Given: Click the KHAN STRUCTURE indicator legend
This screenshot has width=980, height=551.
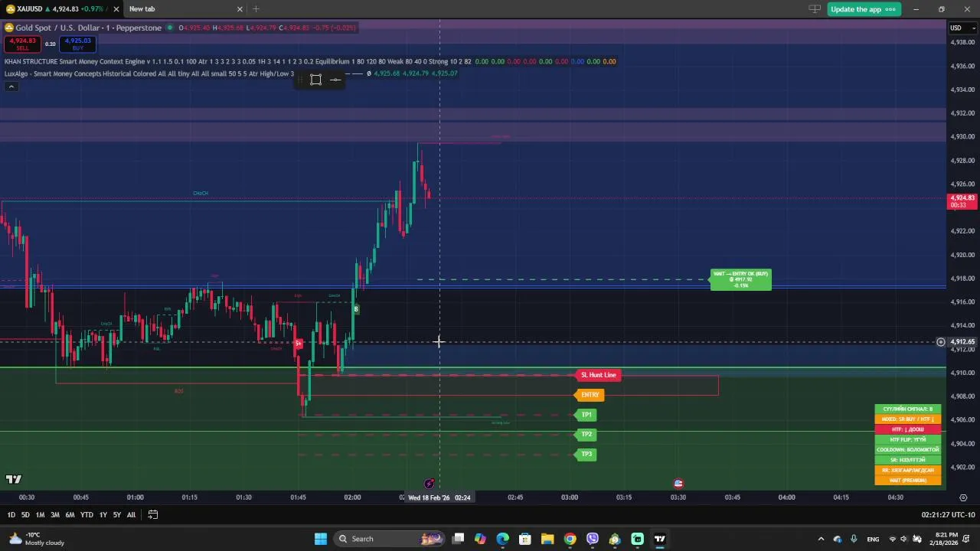Looking at the screenshot, I should [239, 61].
